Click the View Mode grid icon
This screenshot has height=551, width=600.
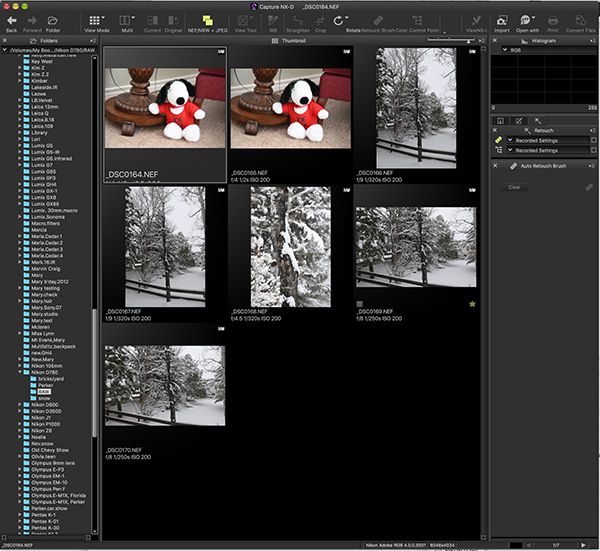click(x=94, y=21)
